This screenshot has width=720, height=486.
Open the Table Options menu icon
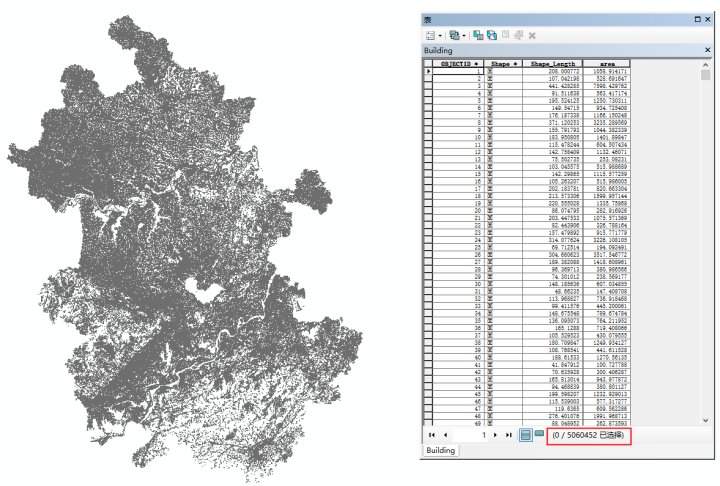[x=430, y=35]
